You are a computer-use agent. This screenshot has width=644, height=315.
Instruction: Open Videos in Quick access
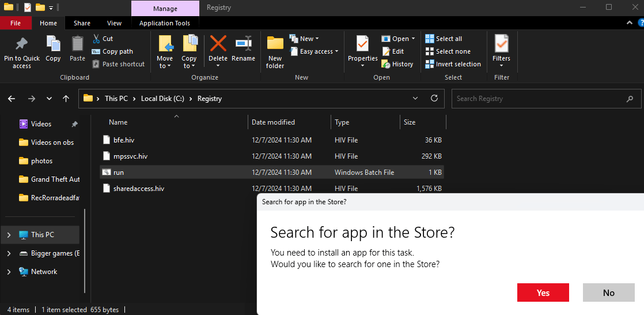point(41,124)
